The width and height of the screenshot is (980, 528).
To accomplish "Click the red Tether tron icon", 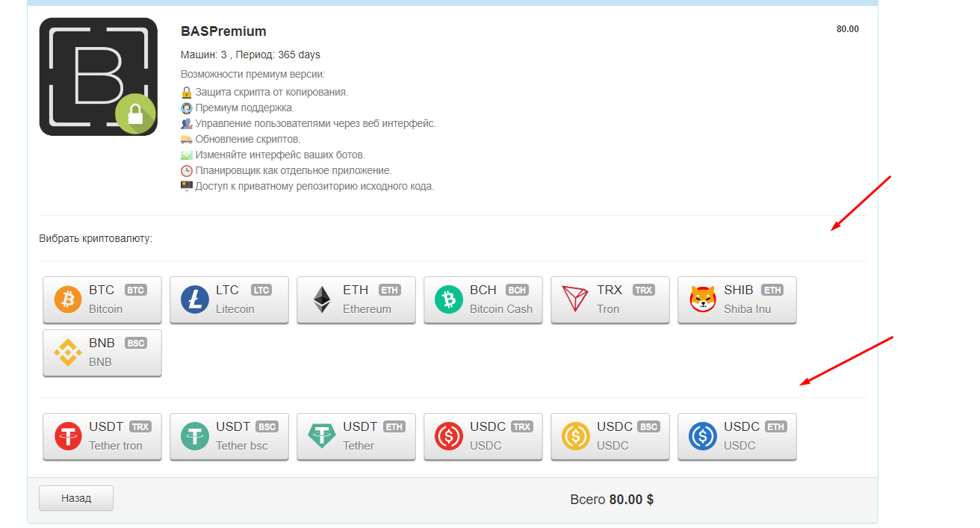I will pos(68,436).
